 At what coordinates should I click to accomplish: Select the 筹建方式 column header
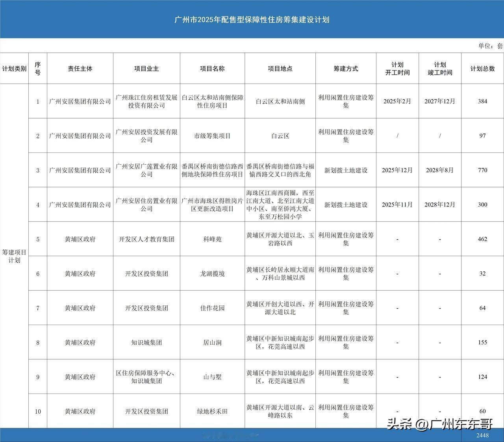[346, 69]
